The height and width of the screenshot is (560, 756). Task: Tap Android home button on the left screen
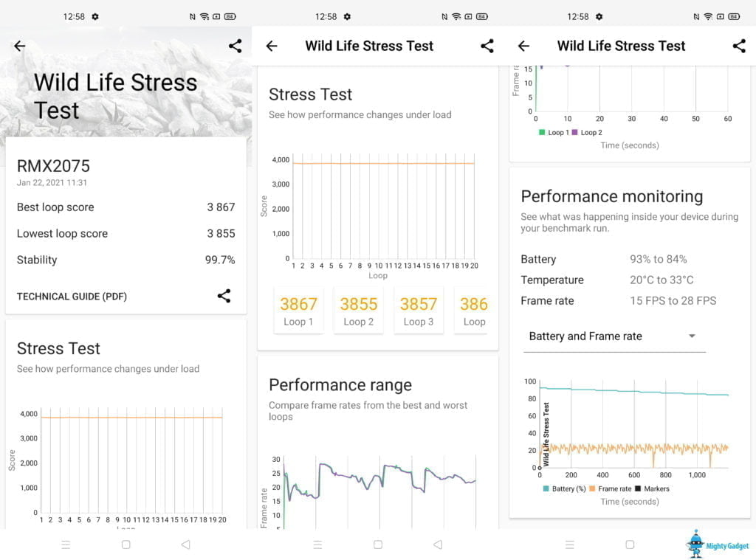click(126, 545)
